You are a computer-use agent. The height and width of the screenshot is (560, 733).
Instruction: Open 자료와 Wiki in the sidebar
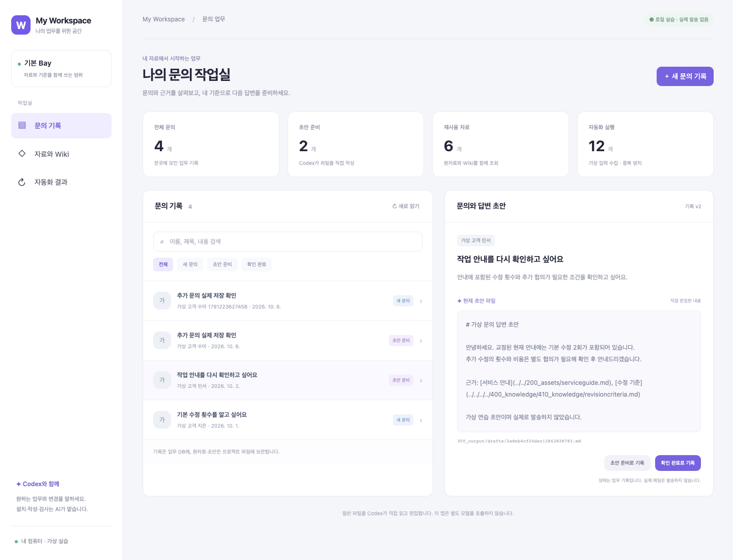pyautogui.click(x=61, y=154)
